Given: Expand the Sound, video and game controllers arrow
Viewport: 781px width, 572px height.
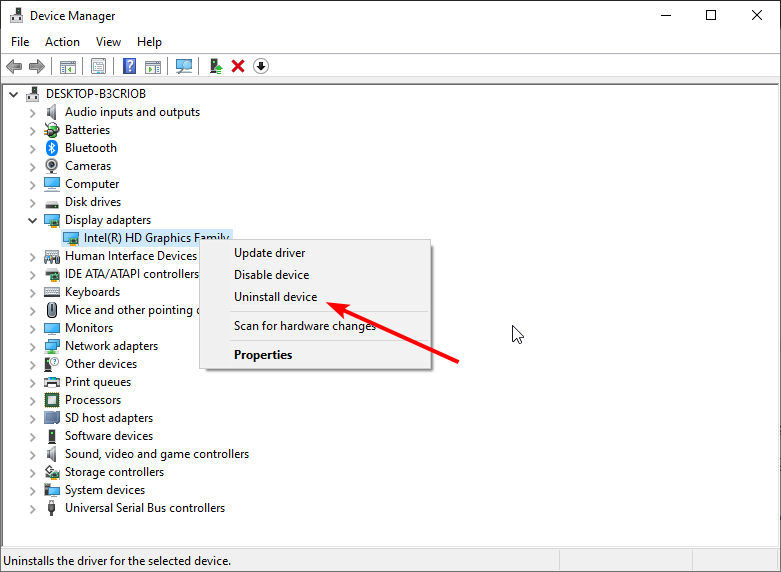Looking at the screenshot, I should [x=32, y=454].
